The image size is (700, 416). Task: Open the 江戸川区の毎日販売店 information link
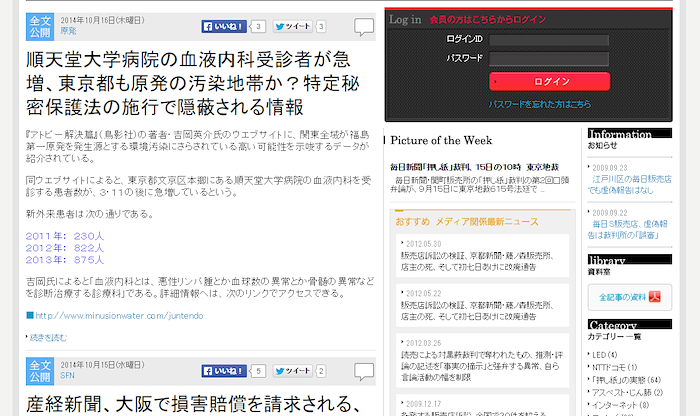tap(629, 184)
